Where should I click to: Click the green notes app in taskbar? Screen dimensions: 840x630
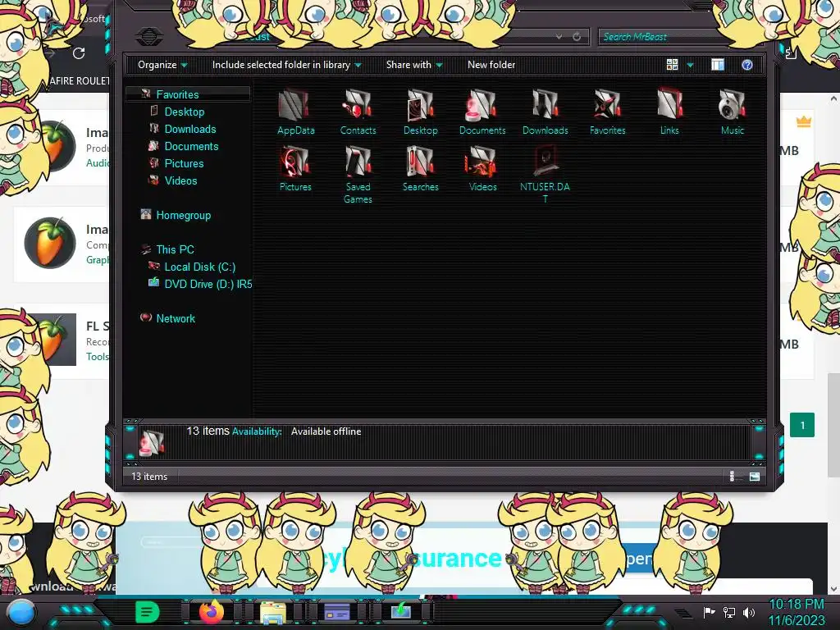pos(148,612)
